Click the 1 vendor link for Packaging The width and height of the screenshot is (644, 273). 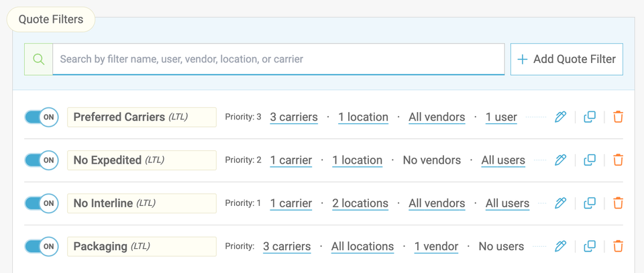tap(436, 246)
